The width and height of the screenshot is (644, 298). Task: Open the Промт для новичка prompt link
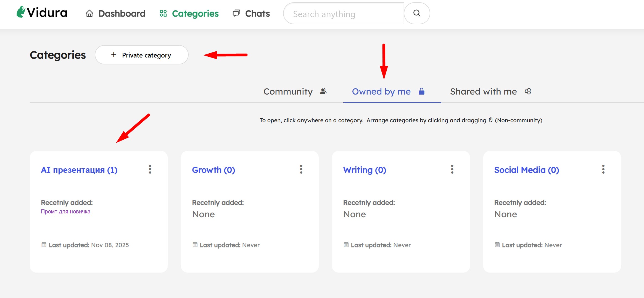pyautogui.click(x=65, y=211)
